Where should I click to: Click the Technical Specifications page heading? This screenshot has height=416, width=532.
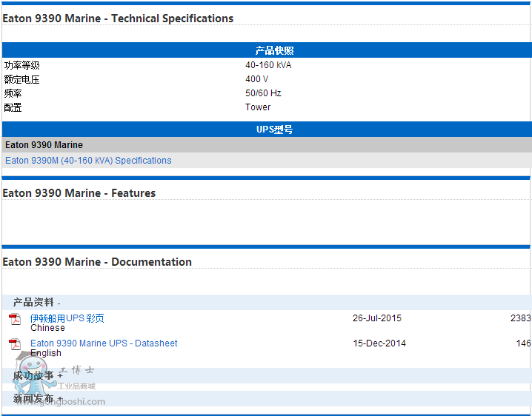[x=118, y=19]
